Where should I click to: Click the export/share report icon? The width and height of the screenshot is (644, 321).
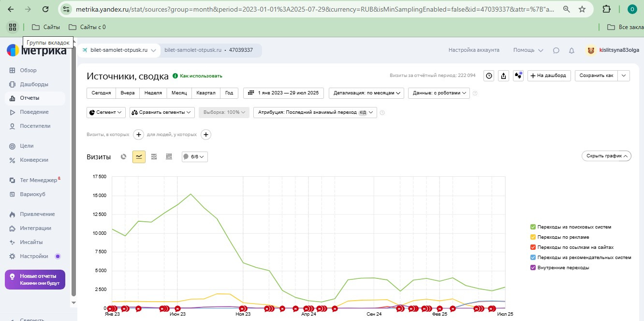[x=504, y=76]
